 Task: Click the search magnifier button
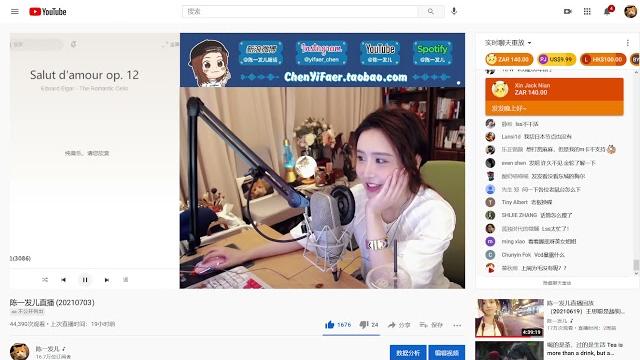click(431, 11)
